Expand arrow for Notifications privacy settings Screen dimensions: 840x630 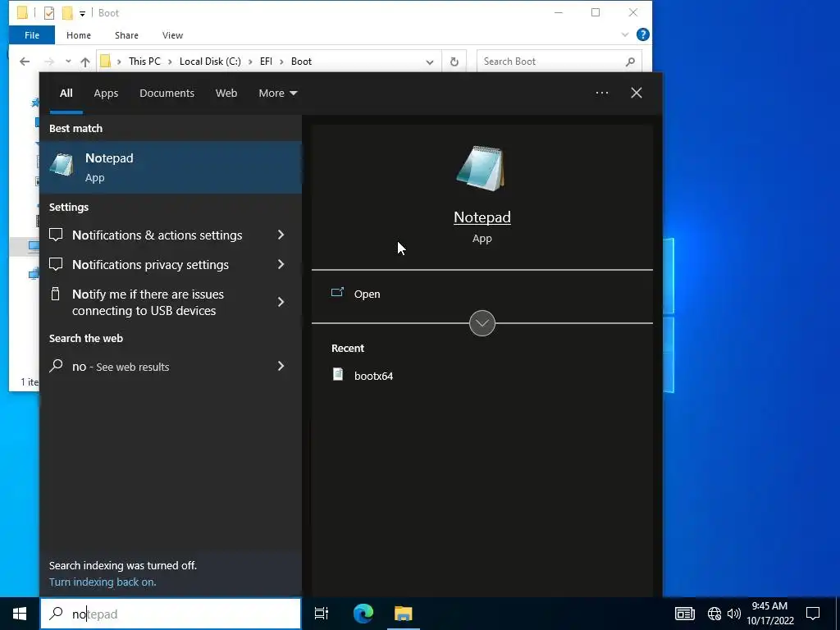(281, 264)
